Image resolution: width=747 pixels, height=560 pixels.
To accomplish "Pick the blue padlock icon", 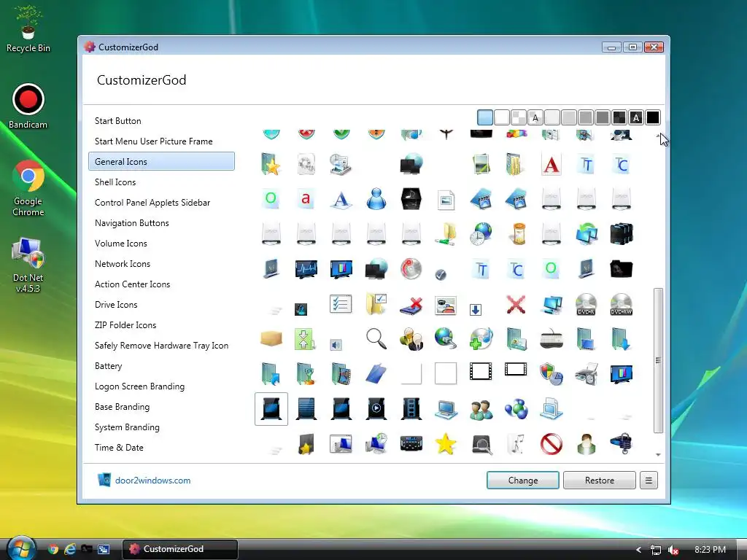I will pyautogui.click(x=622, y=444).
